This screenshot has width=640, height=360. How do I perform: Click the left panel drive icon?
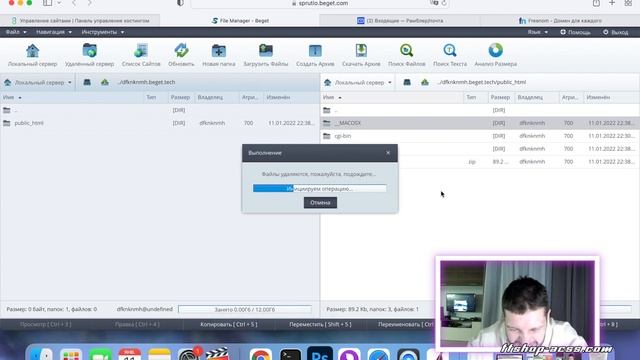point(87,82)
